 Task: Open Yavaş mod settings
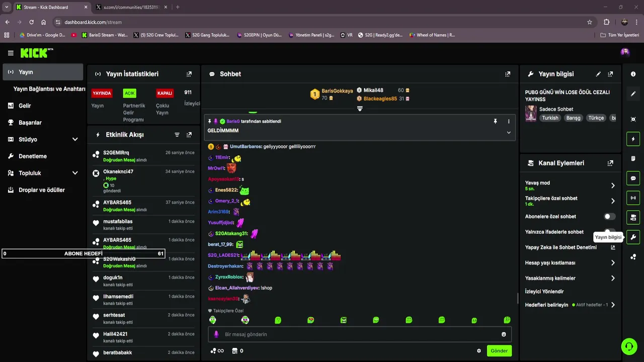click(x=570, y=186)
